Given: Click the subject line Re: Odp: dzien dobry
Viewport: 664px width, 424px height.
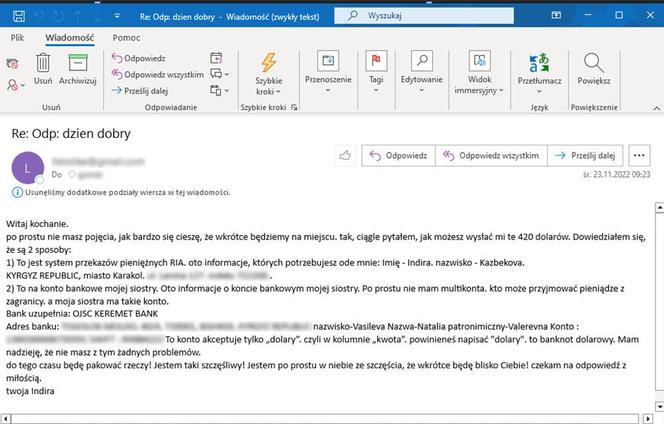Looking at the screenshot, I should tap(71, 133).
